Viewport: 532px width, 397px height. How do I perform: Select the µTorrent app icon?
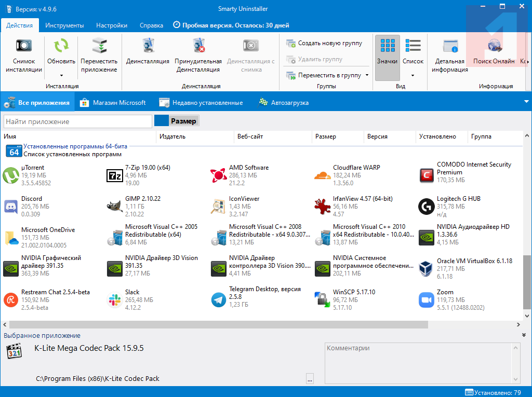tap(11, 175)
